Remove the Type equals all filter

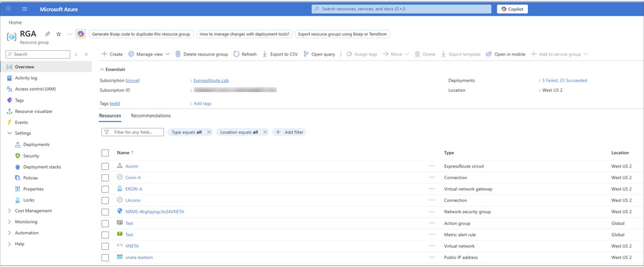click(x=209, y=132)
